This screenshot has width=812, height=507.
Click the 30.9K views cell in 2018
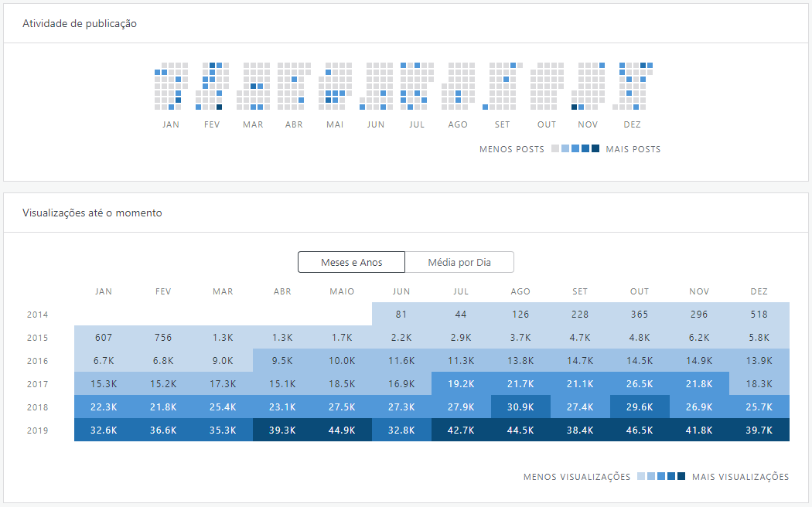pos(520,407)
